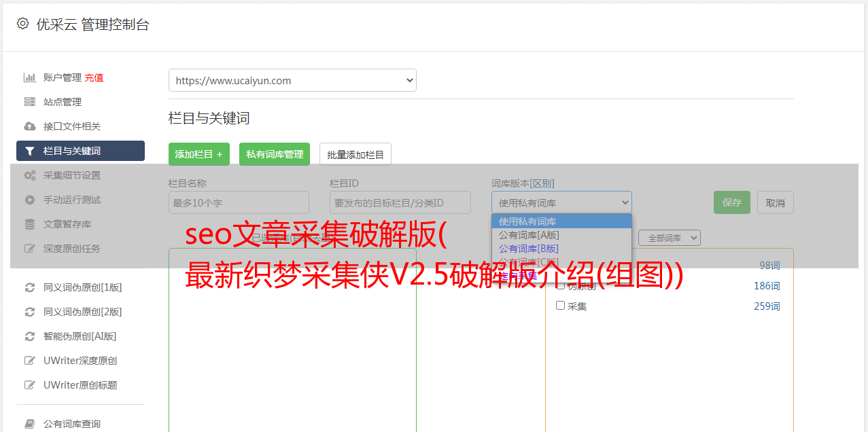
Task: Click the 98词 count text
Action: pos(769,266)
